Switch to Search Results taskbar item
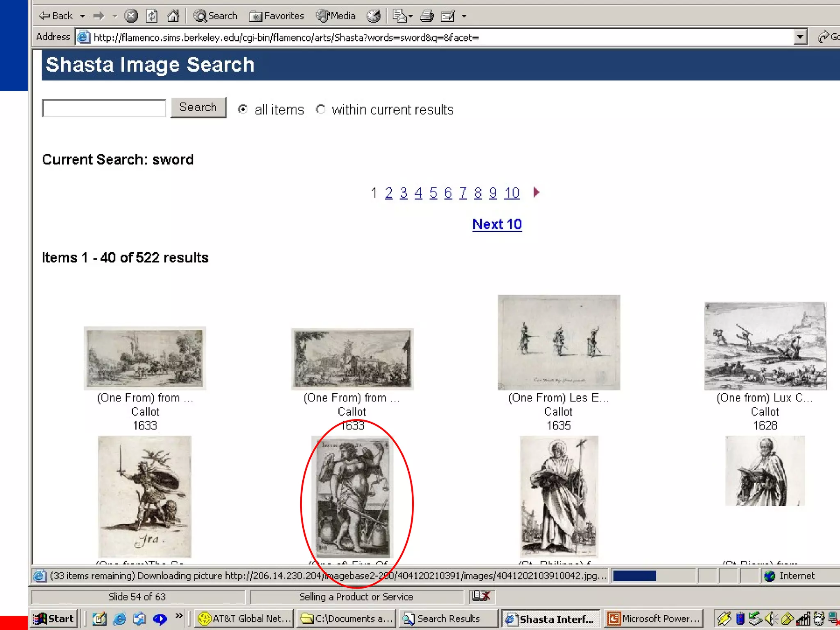The width and height of the screenshot is (840, 630). click(x=448, y=618)
